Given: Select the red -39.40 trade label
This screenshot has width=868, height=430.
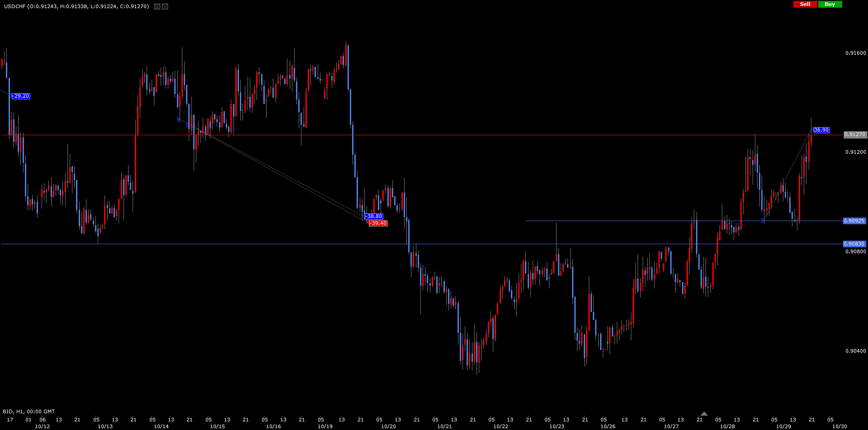Looking at the screenshot, I should [x=378, y=223].
